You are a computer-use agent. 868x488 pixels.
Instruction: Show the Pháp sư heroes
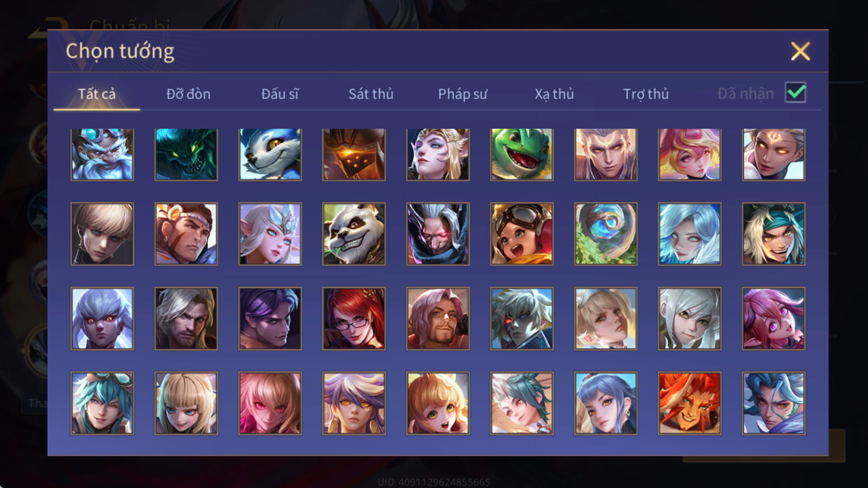(x=463, y=94)
